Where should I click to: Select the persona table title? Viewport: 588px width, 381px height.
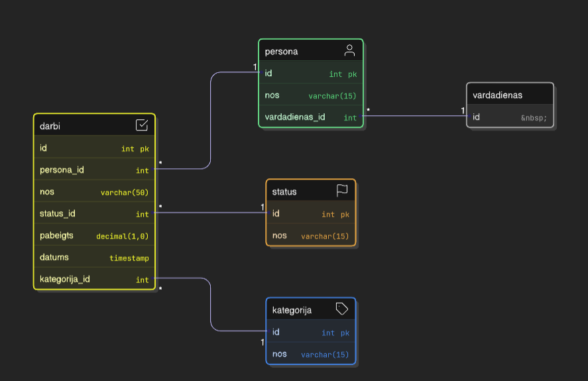pyautogui.click(x=282, y=52)
